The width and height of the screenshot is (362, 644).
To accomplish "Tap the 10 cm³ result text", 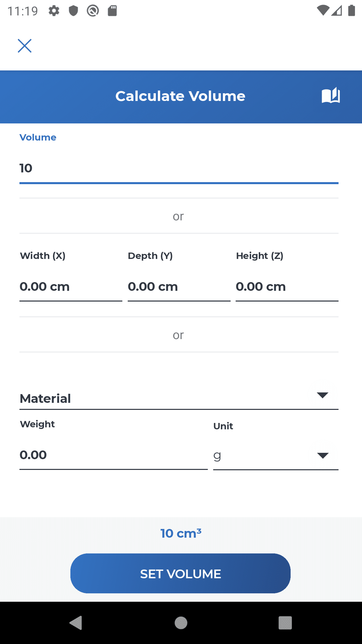I will [x=181, y=533].
